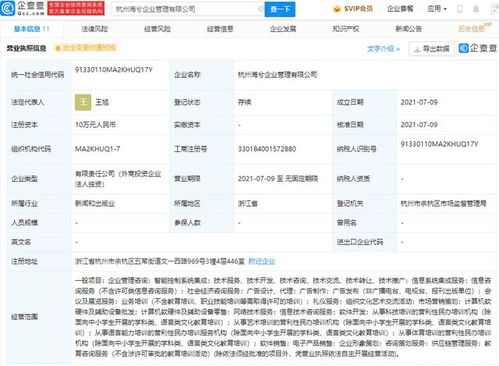Focus the company name search box

[187, 9]
